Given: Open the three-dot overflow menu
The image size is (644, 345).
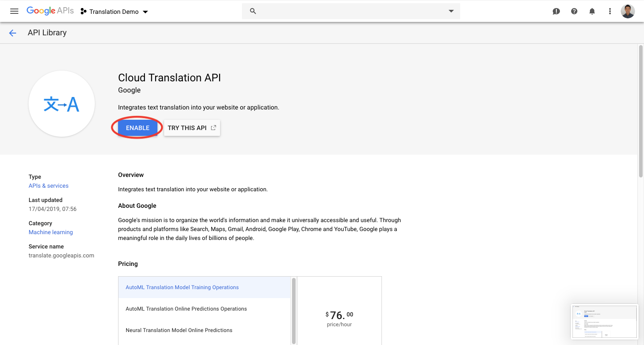Looking at the screenshot, I should pyautogui.click(x=610, y=11).
